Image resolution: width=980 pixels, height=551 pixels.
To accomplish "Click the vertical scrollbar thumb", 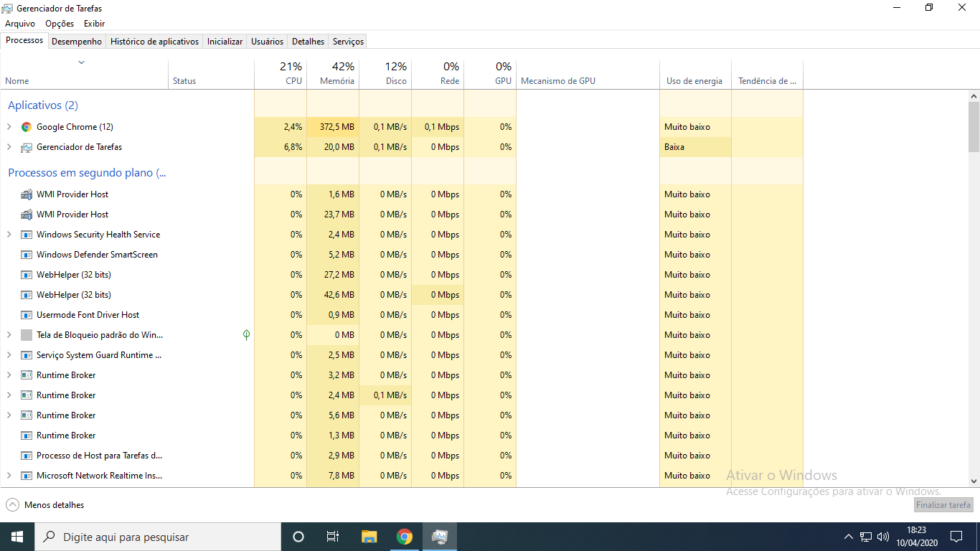I will click(x=974, y=127).
